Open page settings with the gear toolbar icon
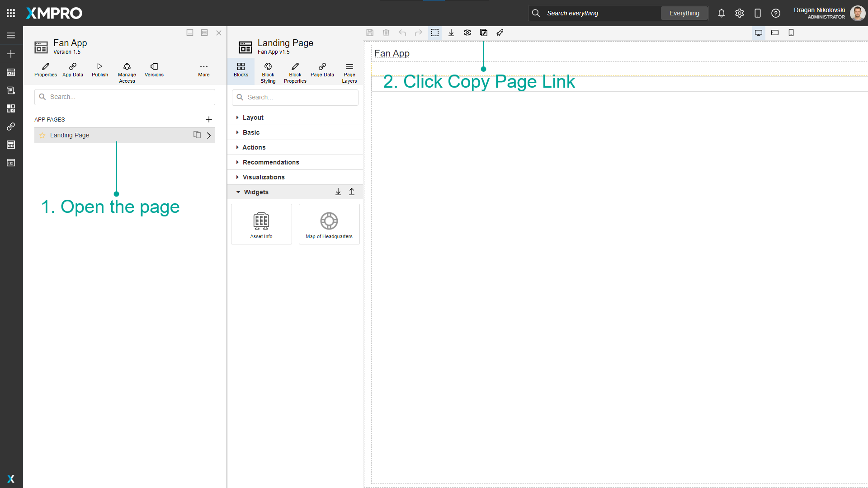 [x=467, y=33]
